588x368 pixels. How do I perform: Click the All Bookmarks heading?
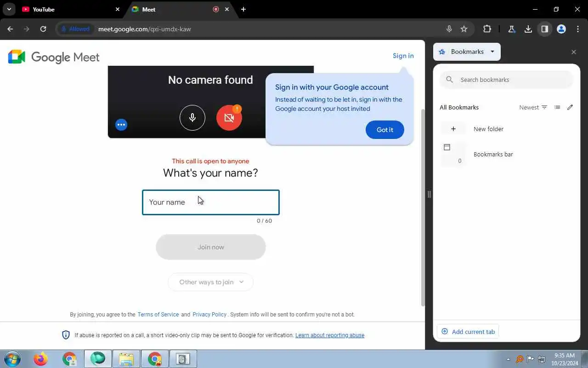(459, 107)
